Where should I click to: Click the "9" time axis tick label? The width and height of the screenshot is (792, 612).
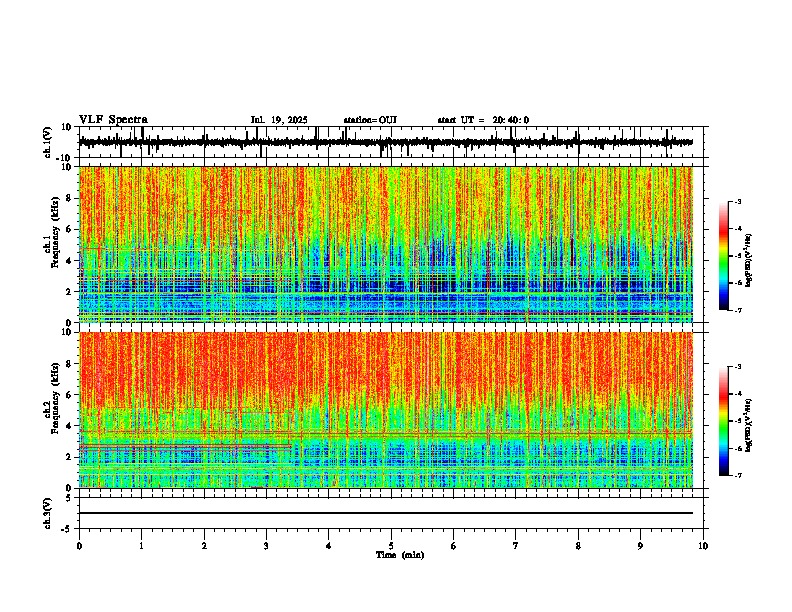pos(640,546)
